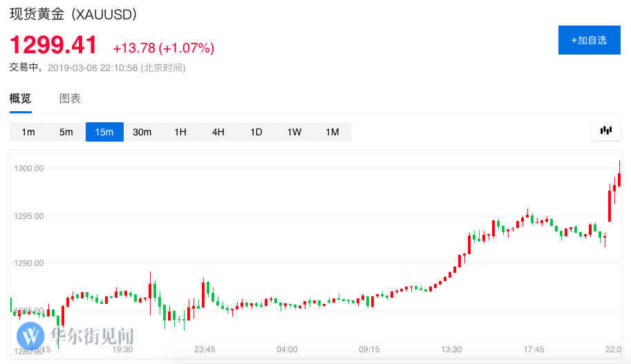Open the 图表 chart tab

click(70, 98)
